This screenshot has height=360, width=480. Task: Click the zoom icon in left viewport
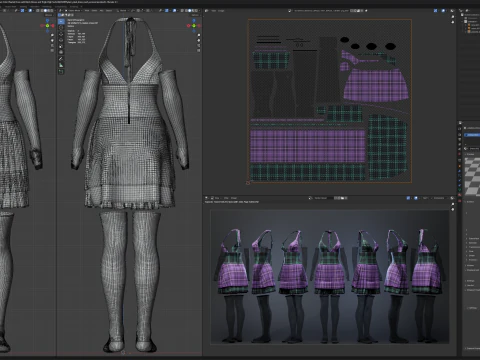pyautogui.click(x=52, y=35)
